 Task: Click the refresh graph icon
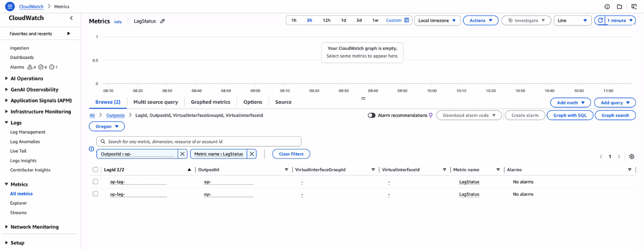[600, 20]
